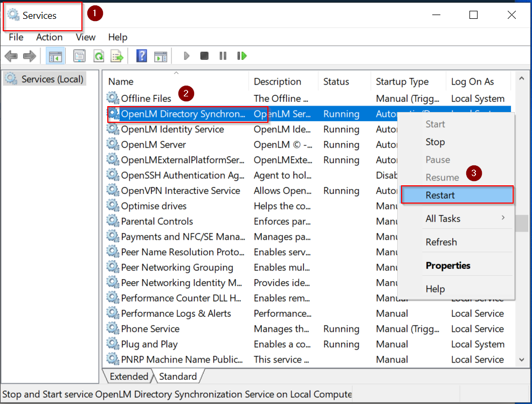Click the Refresh toolbar icon
Screen dimensions: 532x404
[x=98, y=56]
